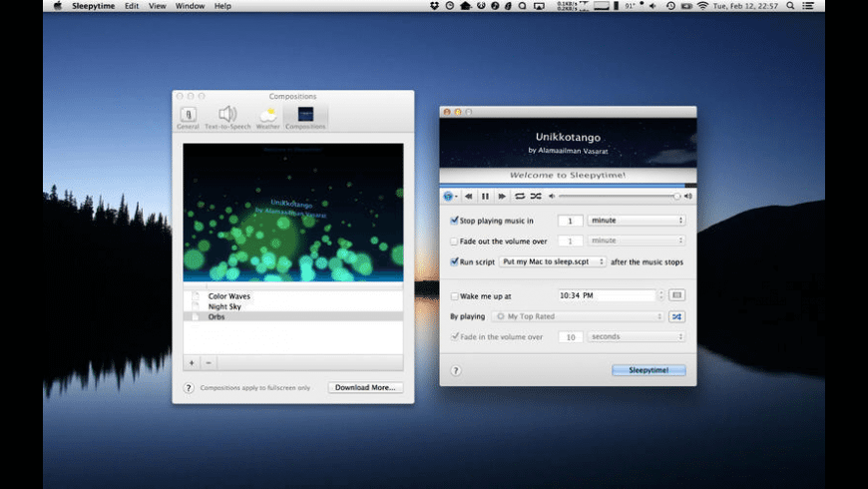868x489 pixels.
Task: Toggle the repeat playback icon
Action: [x=520, y=197]
